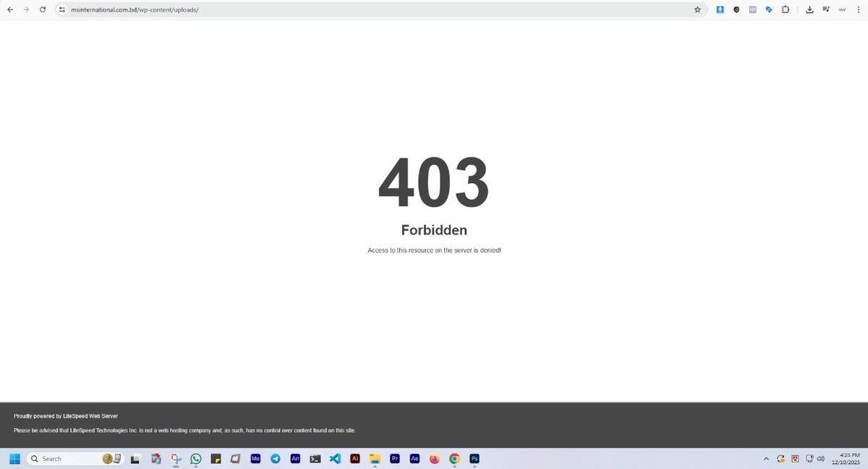The image size is (868, 469).
Task: Bookmark this page with the star icon
Action: (x=697, y=9)
